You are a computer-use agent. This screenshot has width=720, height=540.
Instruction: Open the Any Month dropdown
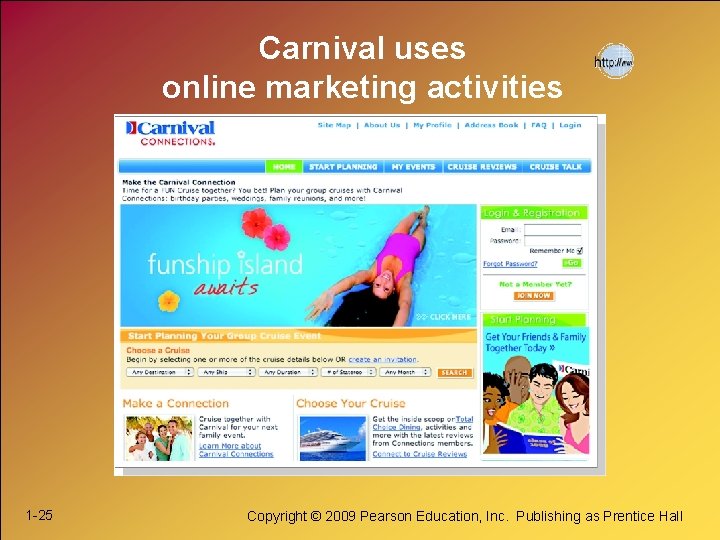tap(405, 372)
